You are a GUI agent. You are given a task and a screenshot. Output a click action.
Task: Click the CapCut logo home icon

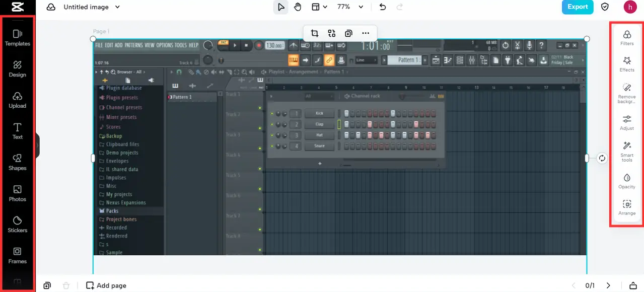[18, 7]
